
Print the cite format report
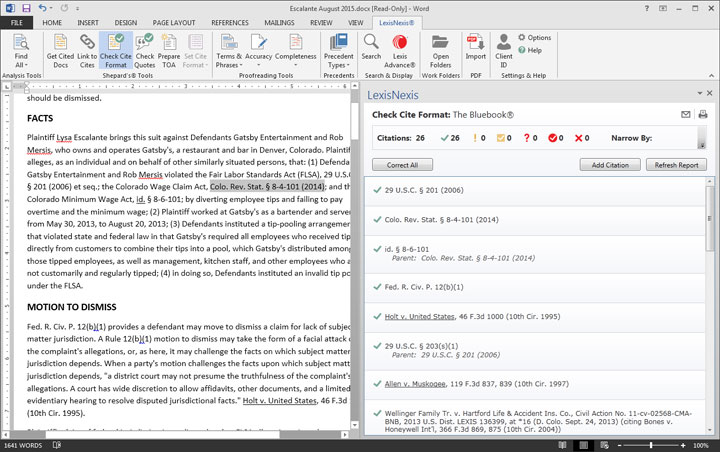point(703,115)
